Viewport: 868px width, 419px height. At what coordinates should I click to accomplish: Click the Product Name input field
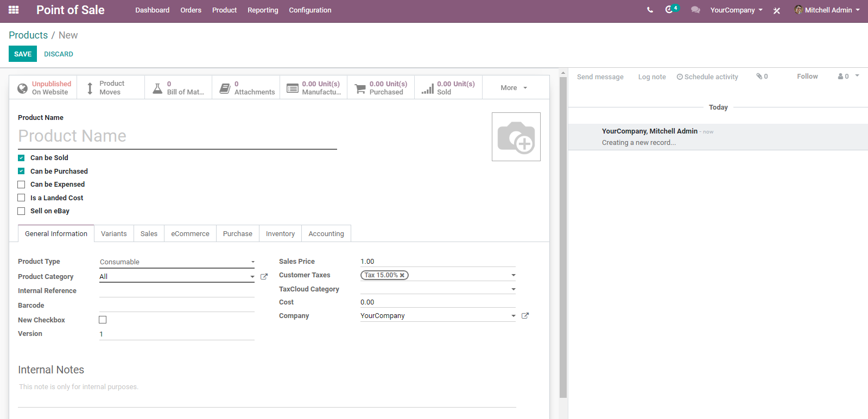click(178, 136)
